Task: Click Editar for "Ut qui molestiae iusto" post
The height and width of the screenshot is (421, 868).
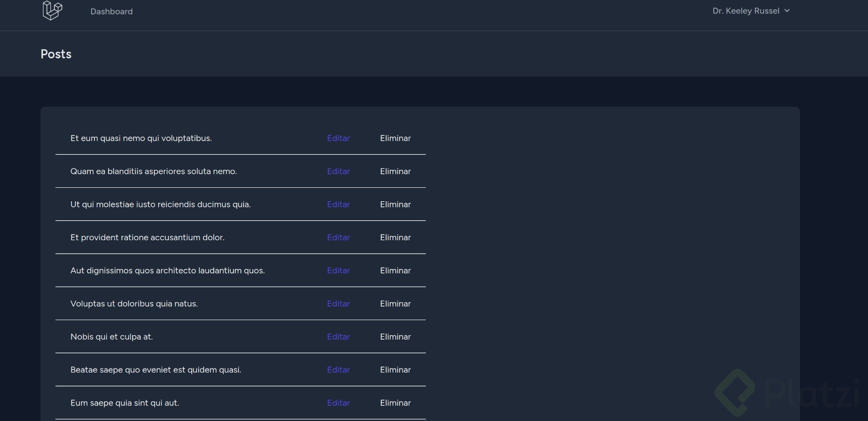Action: pyautogui.click(x=338, y=204)
